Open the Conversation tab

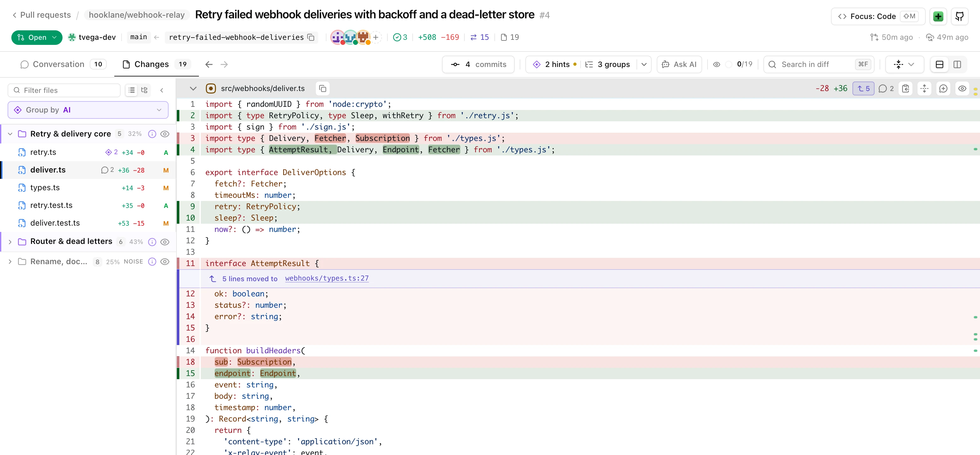click(x=63, y=64)
